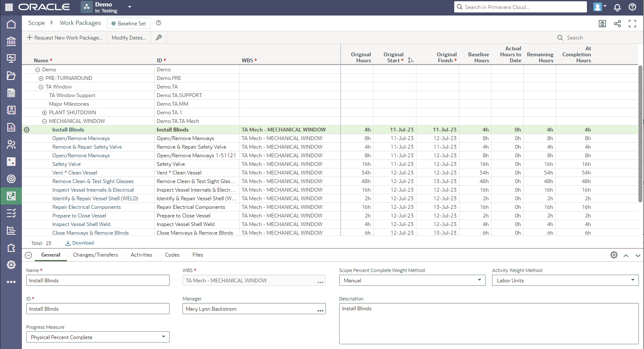Open the share icon at top right
644x349 pixels.
[617, 24]
